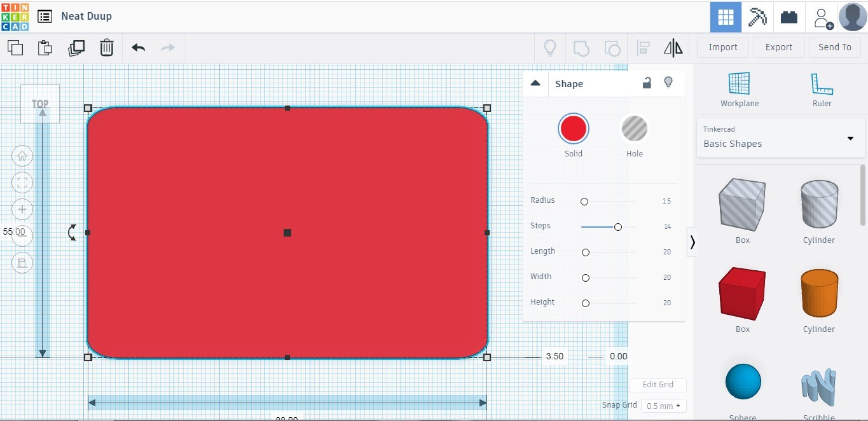Redo the last action
868x421 pixels.
click(x=168, y=48)
